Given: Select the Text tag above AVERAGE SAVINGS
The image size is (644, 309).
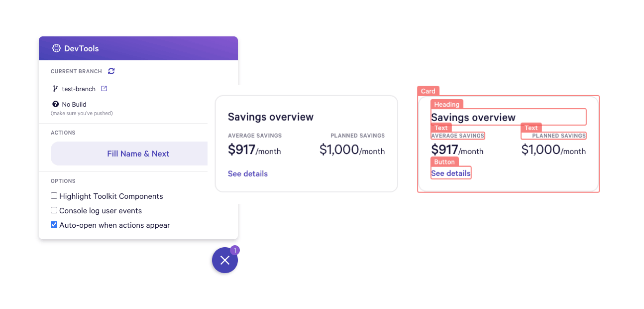Looking at the screenshot, I should pyautogui.click(x=441, y=128).
